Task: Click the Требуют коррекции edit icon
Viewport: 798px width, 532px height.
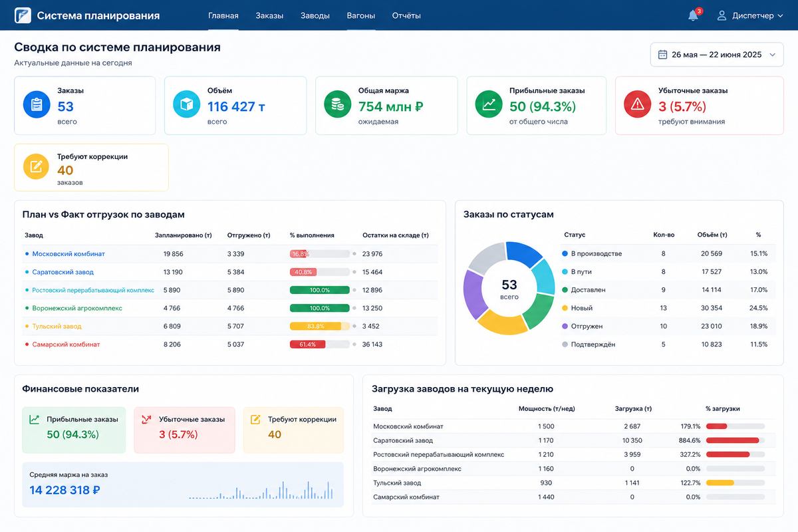Action: 37,167
